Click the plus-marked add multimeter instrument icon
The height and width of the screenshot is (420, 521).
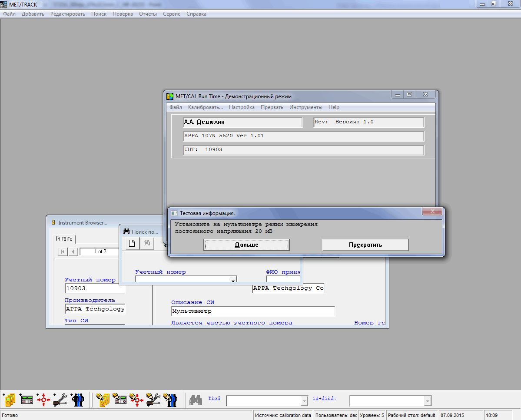(x=10, y=400)
